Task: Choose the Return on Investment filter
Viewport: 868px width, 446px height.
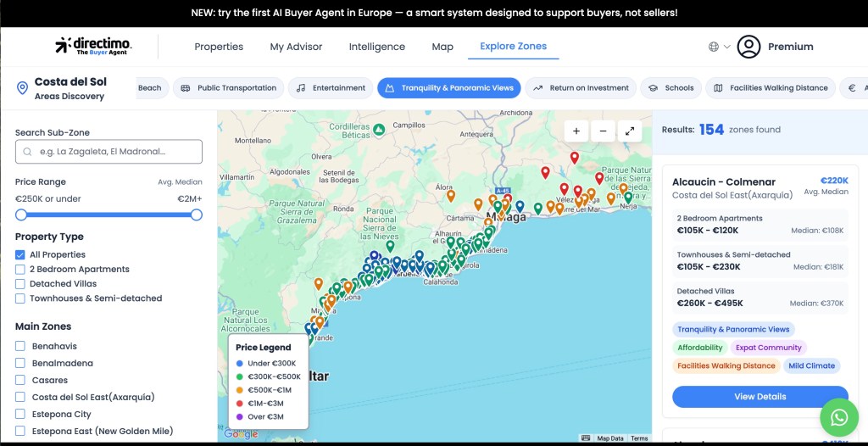Action: [x=581, y=88]
